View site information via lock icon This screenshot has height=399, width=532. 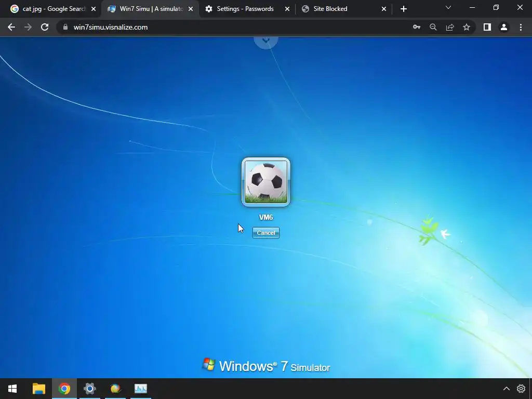pos(65,27)
